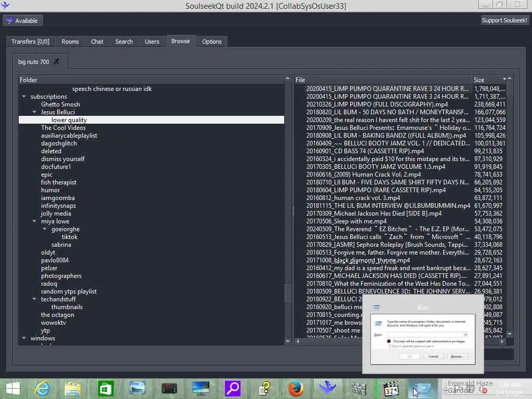Screen dimensions: 532x399
Task: Open the Chat tab
Action: tap(97, 42)
